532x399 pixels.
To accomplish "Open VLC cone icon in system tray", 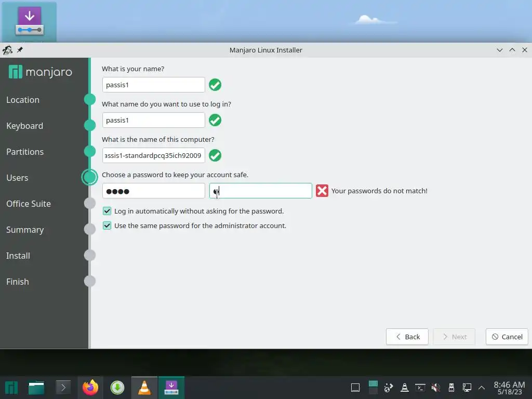I will pyautogui.click(x=404, y=388).
